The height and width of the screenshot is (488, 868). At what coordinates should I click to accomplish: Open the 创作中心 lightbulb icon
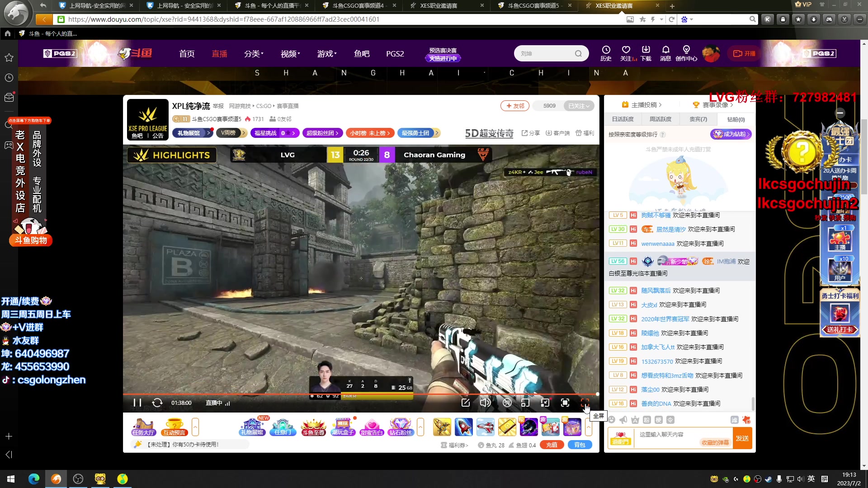tap(686, 53)
